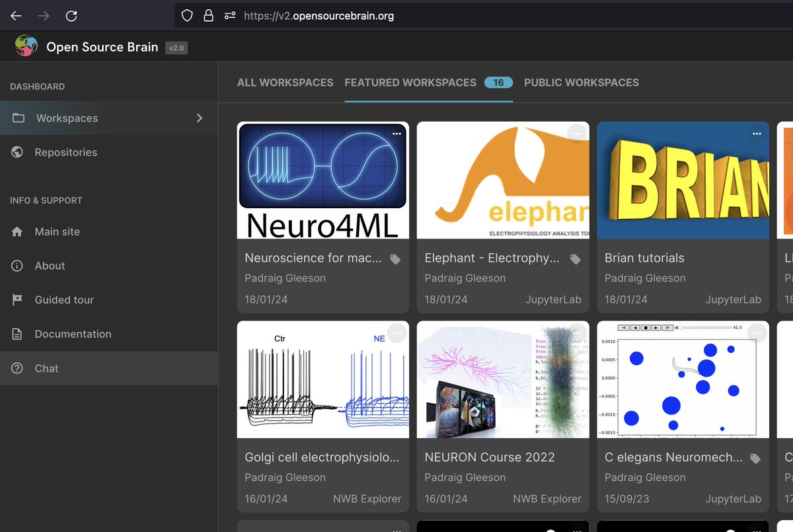Click 18/01/24 date on Neuroscience card

coord(266,299)
